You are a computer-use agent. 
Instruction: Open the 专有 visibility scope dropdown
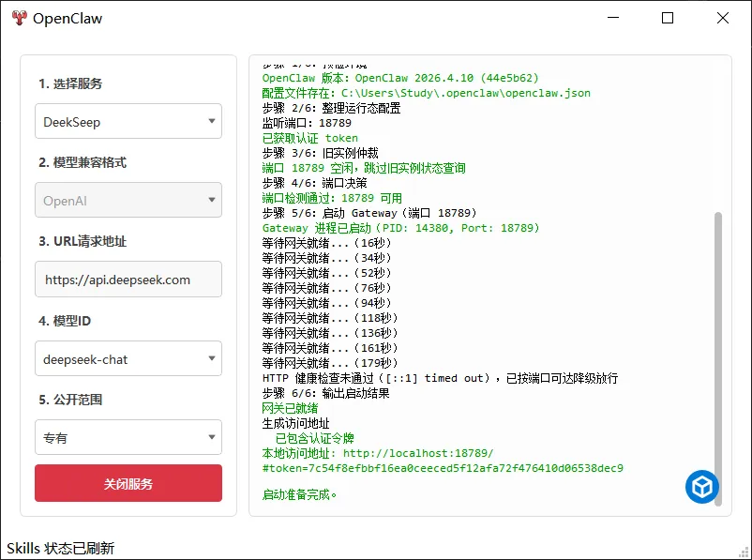click(128, 437)
